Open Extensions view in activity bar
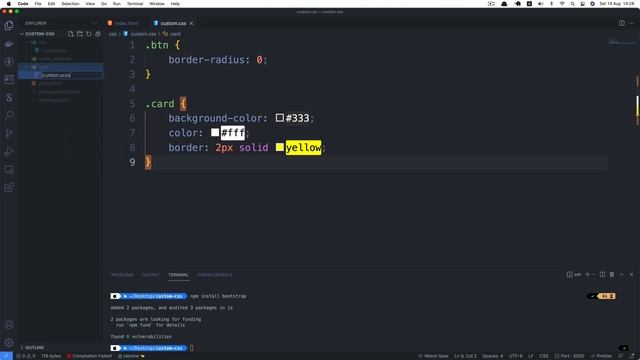 coord(9,187)
